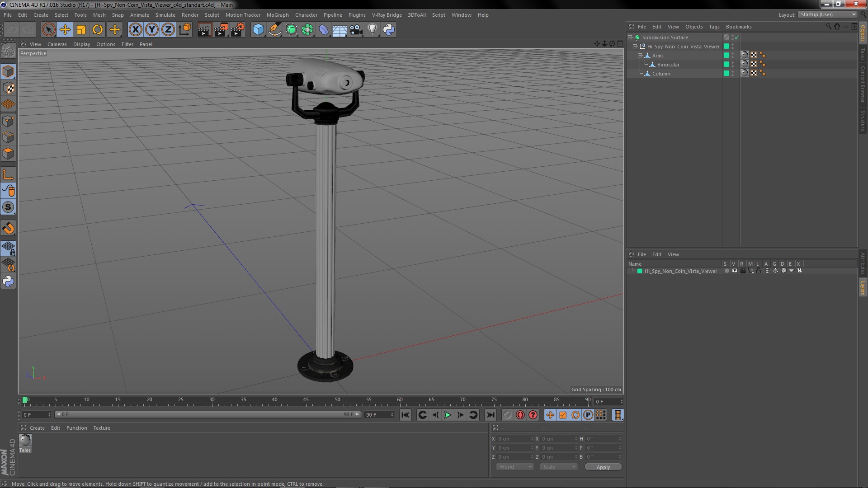The width and height of the screenshot is (868, 488).
Task: Toggle X axis lock
Action: coord(135,30)
